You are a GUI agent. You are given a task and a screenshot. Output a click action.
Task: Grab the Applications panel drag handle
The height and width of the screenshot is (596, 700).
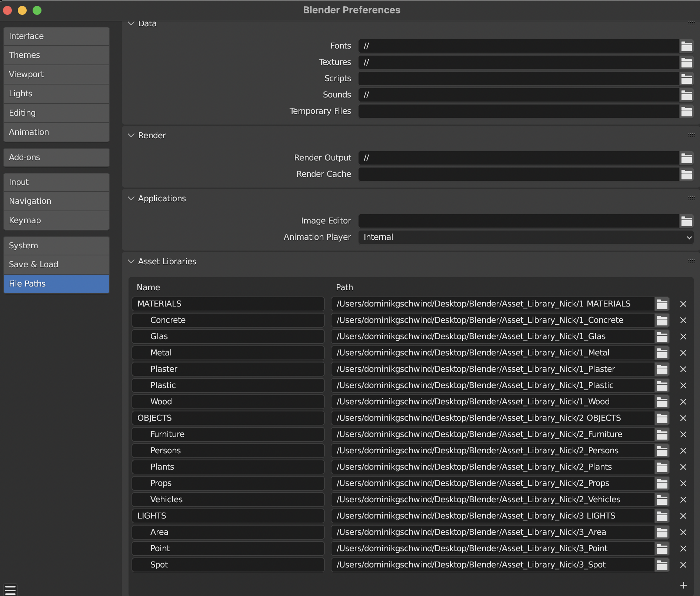[x=691, y=198]
